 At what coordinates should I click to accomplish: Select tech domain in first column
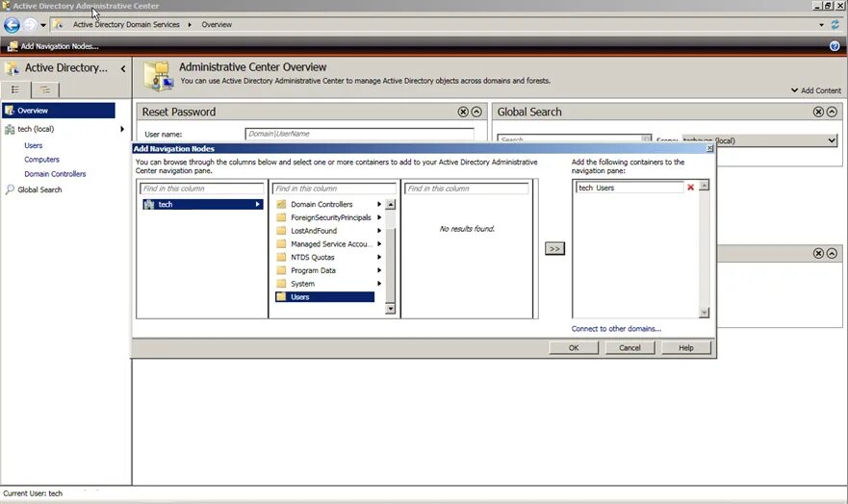pyautogui.click(x=203, y=204)
